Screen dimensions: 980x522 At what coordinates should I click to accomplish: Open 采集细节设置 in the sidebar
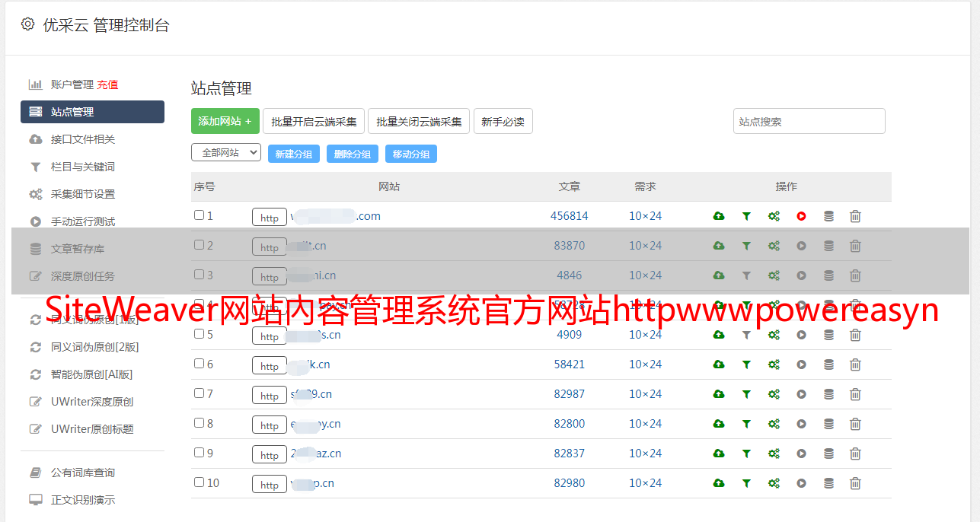[83, 194]
